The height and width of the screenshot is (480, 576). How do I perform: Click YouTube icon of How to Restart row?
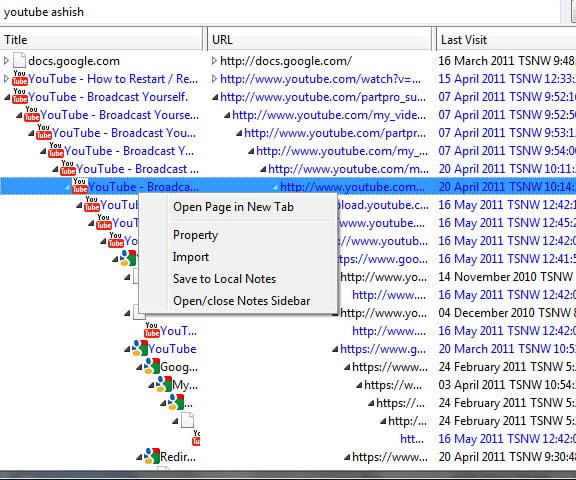[20, 78]
